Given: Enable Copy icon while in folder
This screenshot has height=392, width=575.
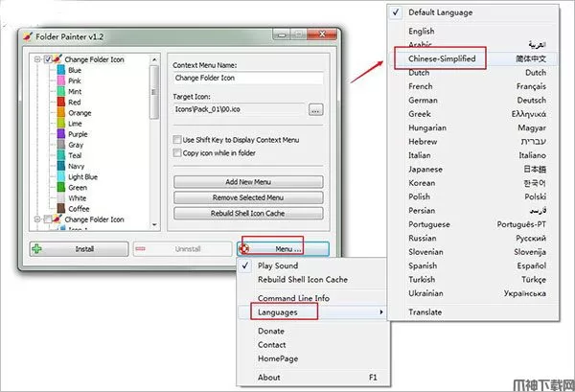Looking at the screenshot, I should coord(177,153).
